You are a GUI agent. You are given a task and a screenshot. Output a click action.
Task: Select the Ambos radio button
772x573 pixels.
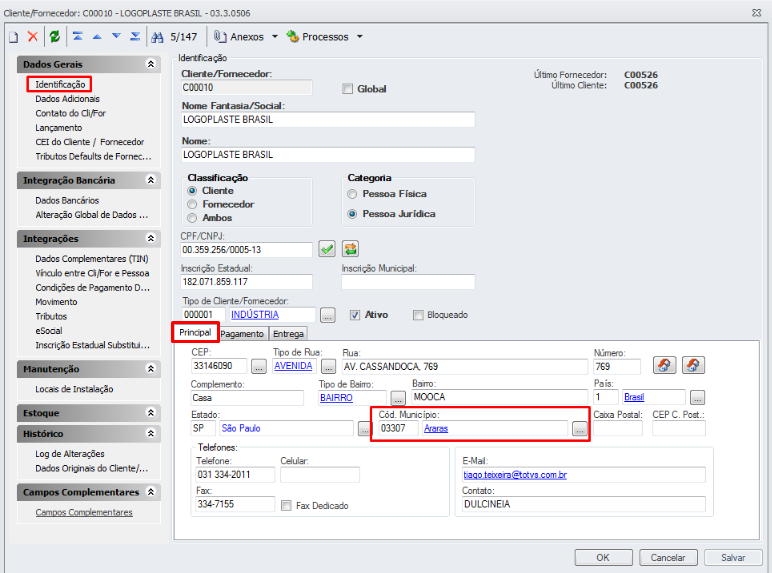pos(192,218)
